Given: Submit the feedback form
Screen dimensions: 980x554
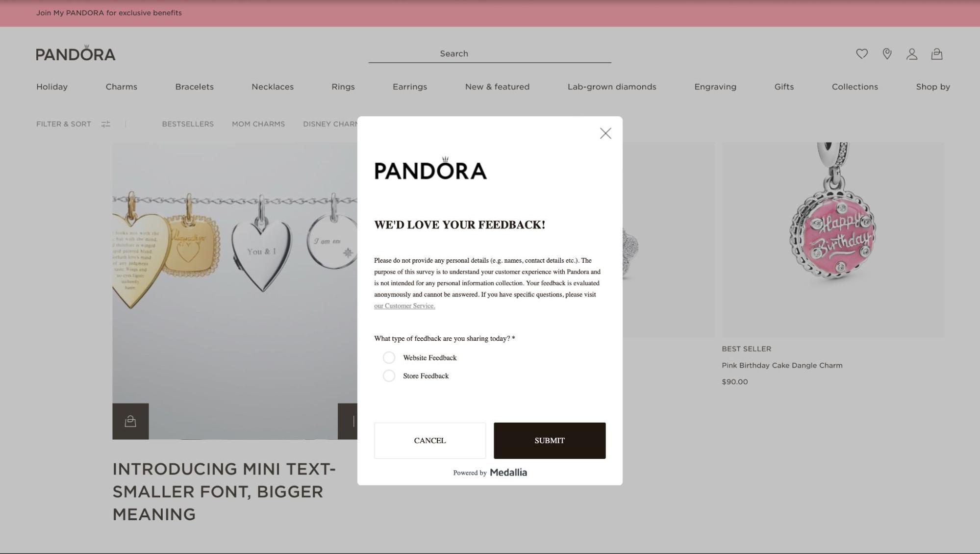Looking at the screenshot, I should 550,440.
